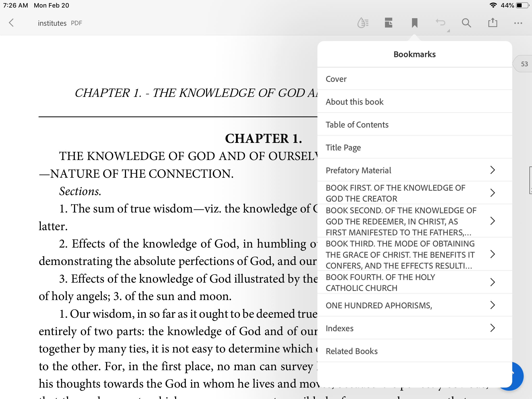Open the Title Page bookmark
Viewport: 532px width, 399px height.
click(x=343, y=148)
